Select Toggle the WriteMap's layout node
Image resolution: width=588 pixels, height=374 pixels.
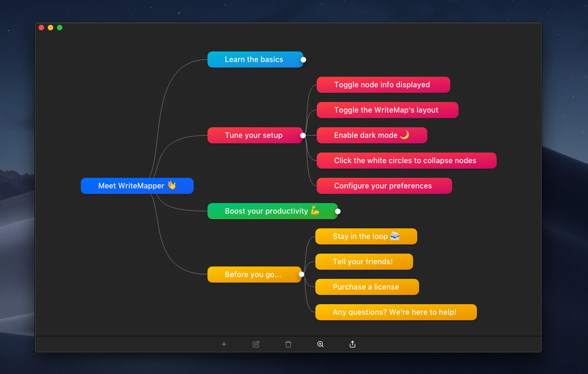coord(387,110)
